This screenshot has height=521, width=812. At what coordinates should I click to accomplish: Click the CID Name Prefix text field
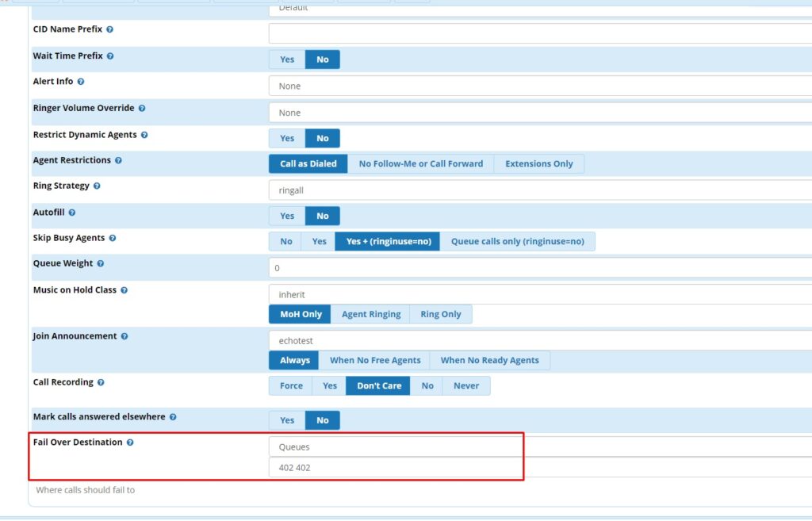click(539, 33)
